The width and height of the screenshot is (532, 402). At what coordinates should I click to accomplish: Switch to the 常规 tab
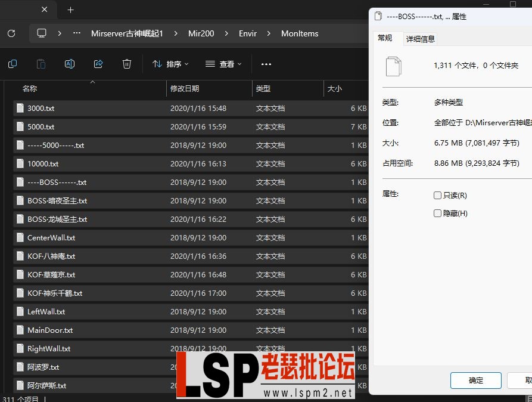point(385,38)
